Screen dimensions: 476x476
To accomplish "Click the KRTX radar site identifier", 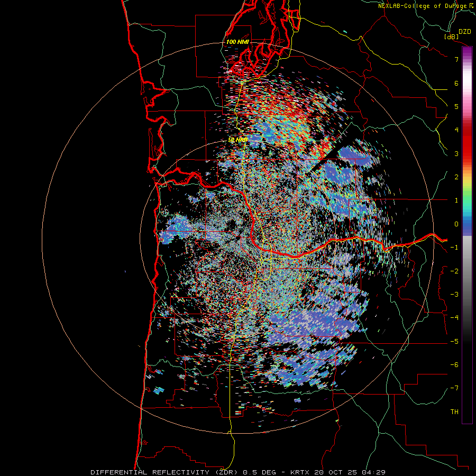I will coord(300,472).
